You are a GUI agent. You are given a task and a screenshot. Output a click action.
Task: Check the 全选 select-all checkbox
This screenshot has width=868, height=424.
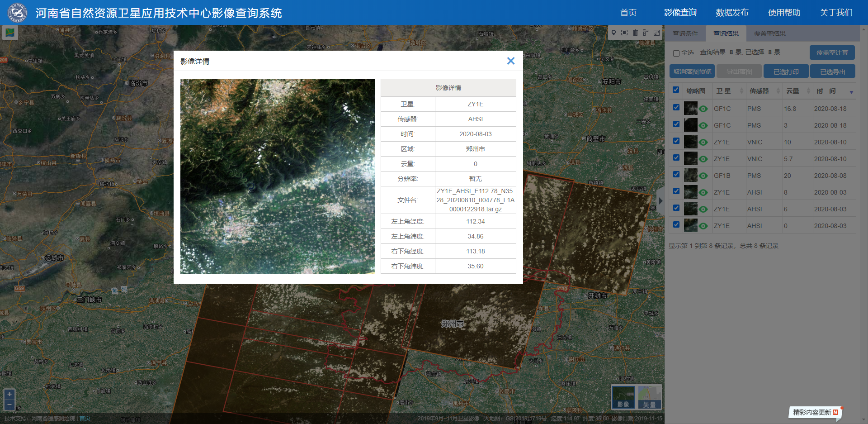click(x=676, y=53)
